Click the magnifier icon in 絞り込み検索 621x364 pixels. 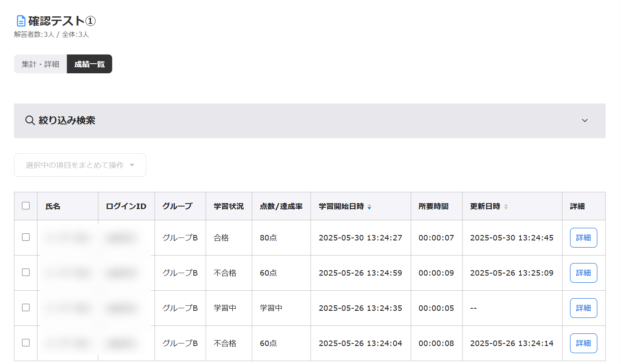pos(30,121)
